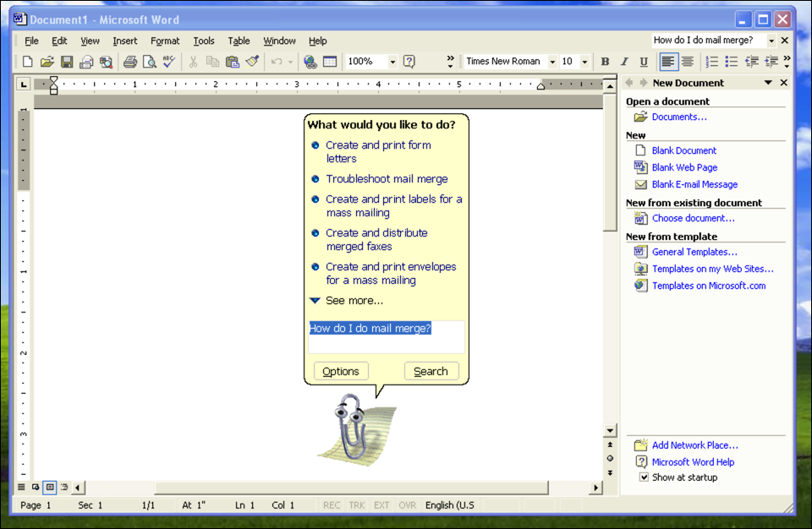The height and width of the screenshot is (529, 812).
Task: Click Search in the Office Assistant balloon
Action: click(431, 370)
